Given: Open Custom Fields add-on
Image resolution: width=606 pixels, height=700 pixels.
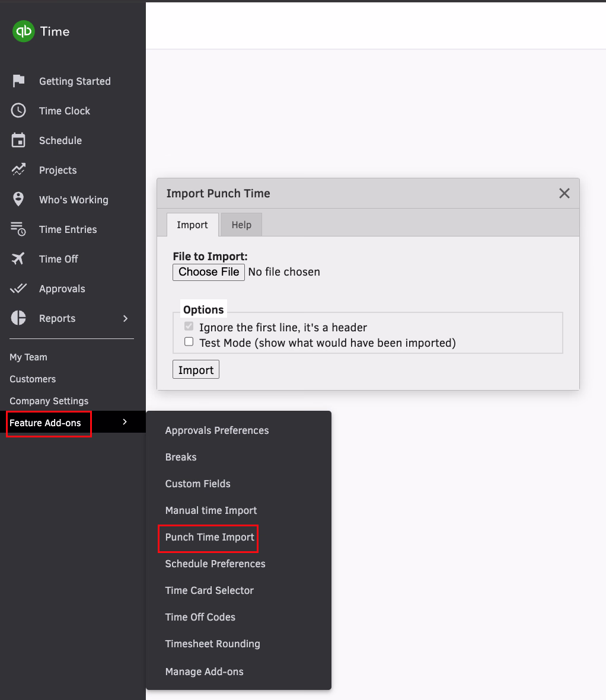Looking at the screenshot, I should point(198,484).
